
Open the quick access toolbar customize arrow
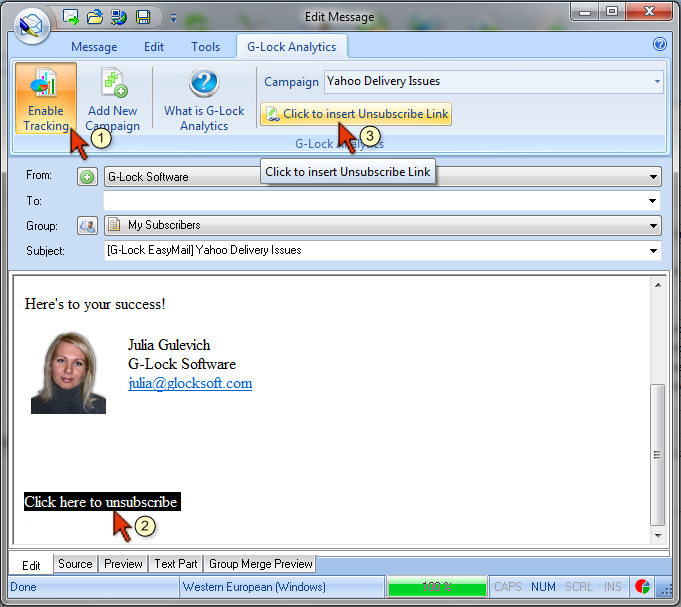(x=173, y=18)
